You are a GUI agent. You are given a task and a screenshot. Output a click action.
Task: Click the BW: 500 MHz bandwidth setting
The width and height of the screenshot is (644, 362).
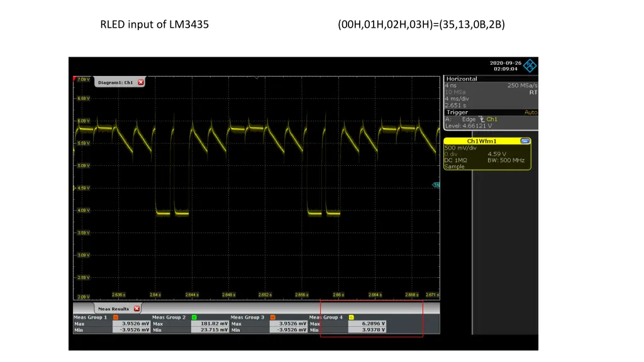click(x=506, y=160)
